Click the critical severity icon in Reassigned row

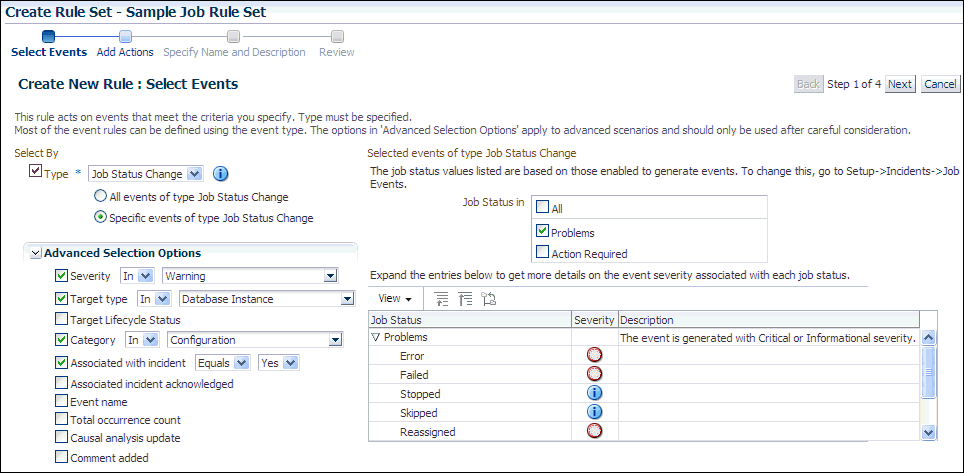tap(595, 431)
